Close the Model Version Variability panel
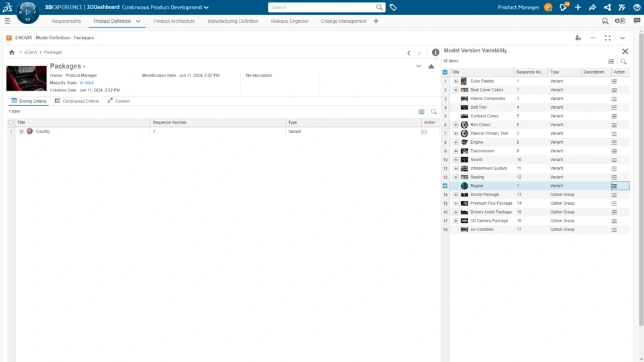This screenshot has width=644, height=362. (625, 51)
